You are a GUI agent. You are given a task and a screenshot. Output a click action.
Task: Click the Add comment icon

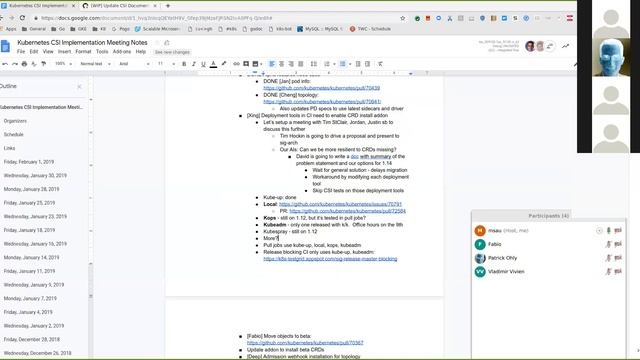coord(246,64)
